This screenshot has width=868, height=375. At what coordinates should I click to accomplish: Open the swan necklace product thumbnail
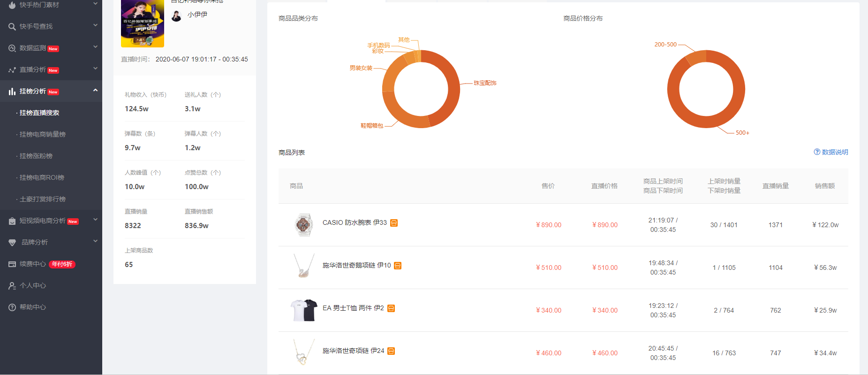pyautogui.click(x=303, y=266)
